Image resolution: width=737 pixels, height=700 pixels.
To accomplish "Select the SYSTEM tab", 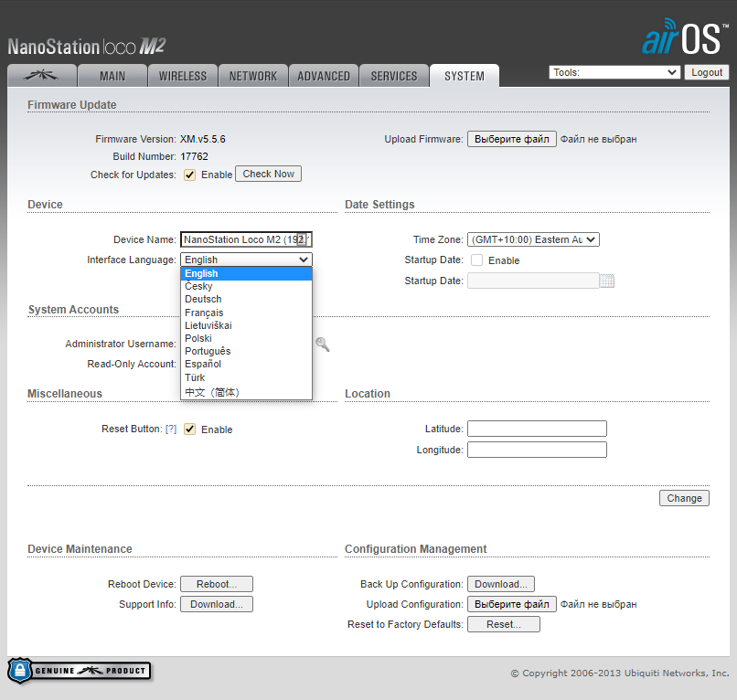I will click(465, 76).
